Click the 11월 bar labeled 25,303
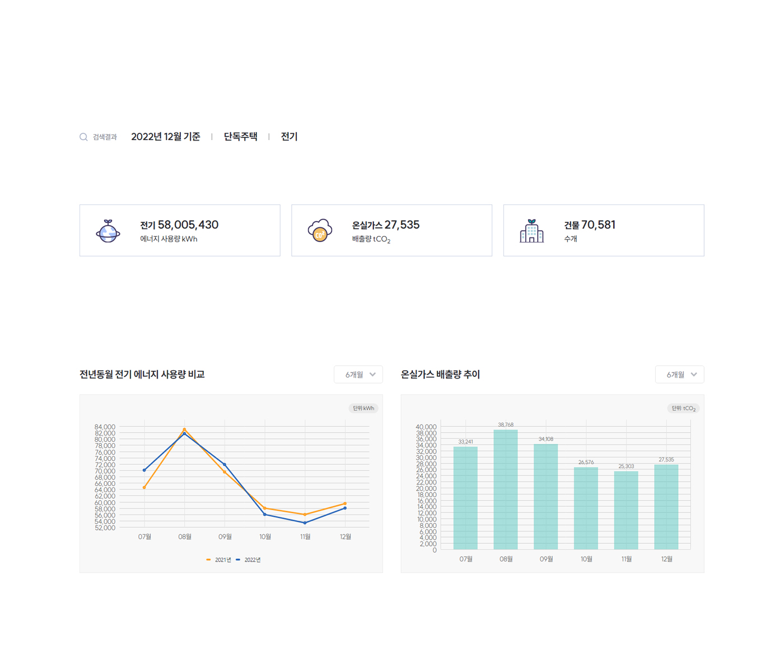Image resolution: width=784 pixels, height=672 pixels. 626,510
